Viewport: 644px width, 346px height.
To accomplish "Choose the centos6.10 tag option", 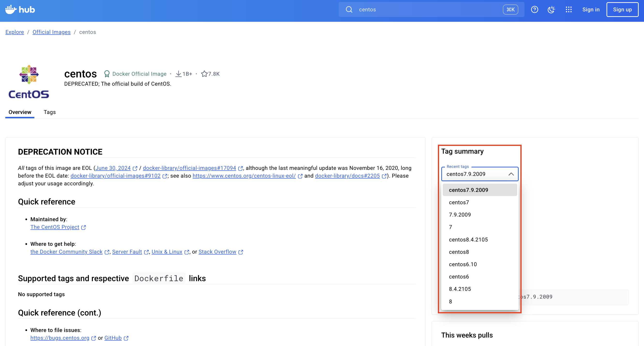I will [463, 264].
